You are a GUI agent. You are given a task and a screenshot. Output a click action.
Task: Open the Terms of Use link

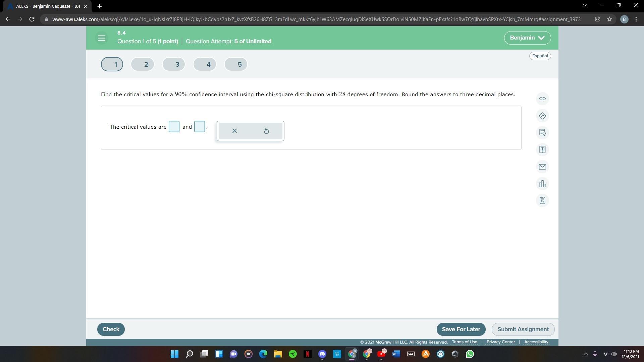point(464,342)
